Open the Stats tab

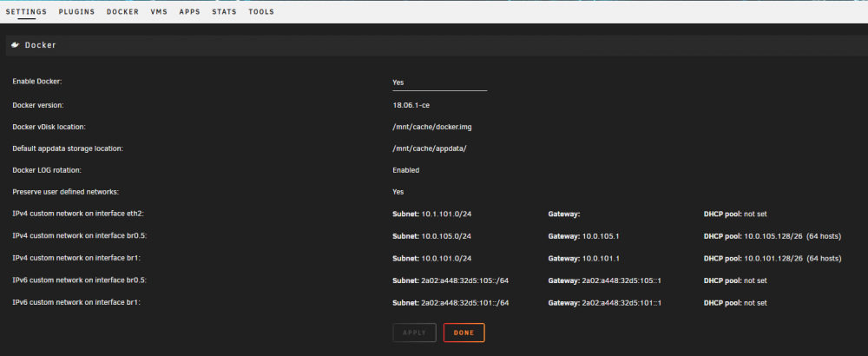pyautogui.click(x=224, y=11)
